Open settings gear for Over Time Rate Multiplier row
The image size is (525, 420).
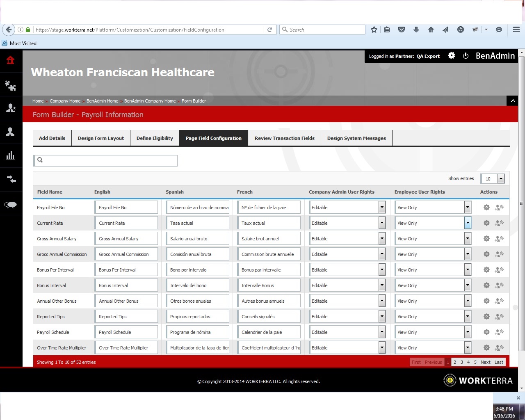point(486,348)
